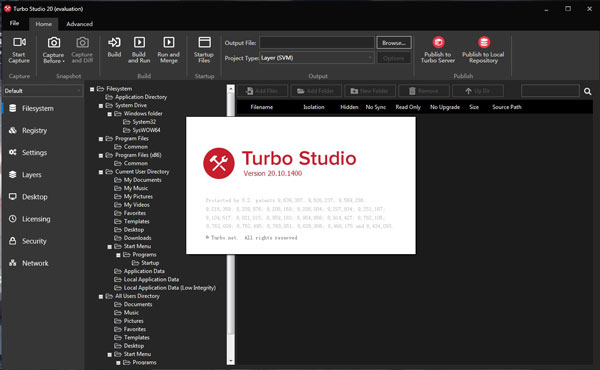Click the Turbo Studio red logo in splash

[x=218, y=163]
